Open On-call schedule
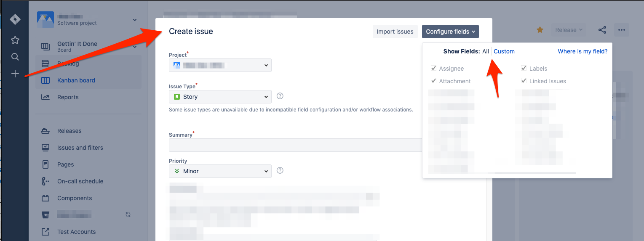644x241 pixels. point(80,181)
